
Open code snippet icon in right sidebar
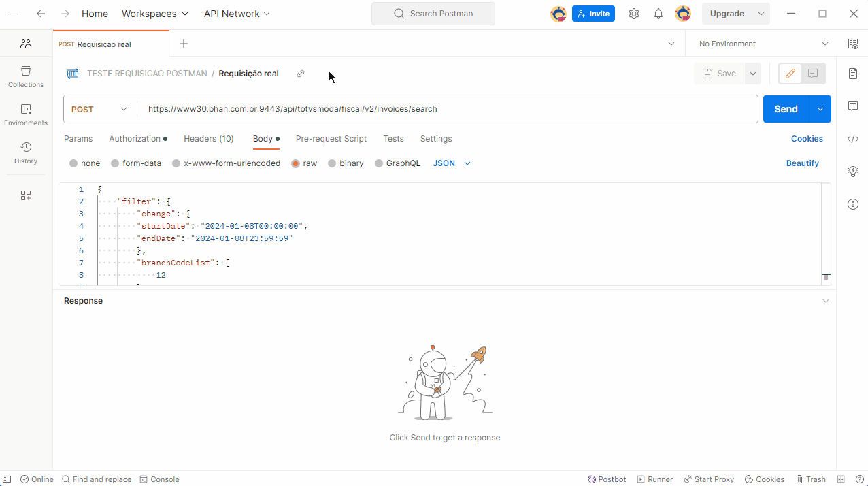click(x=853, y=139)
